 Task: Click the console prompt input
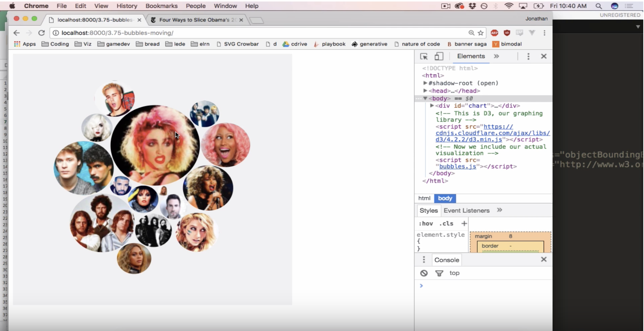[x=486, y=286]
